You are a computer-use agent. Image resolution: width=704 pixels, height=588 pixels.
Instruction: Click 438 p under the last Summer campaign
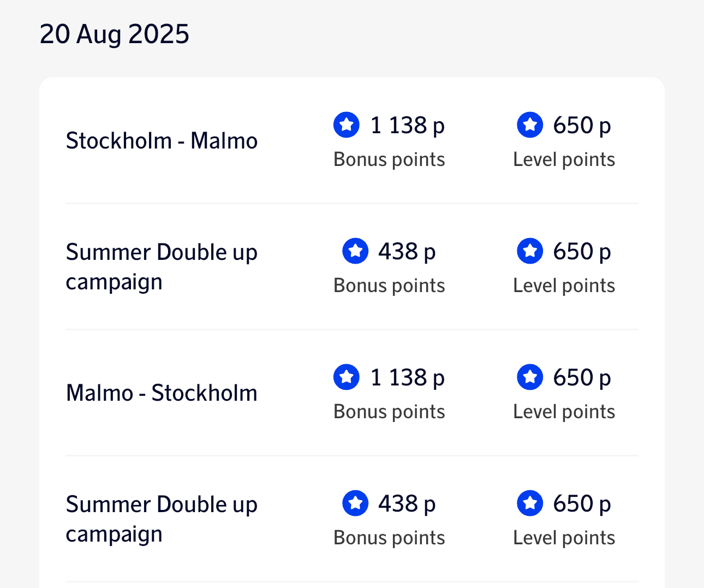(407, 503)
